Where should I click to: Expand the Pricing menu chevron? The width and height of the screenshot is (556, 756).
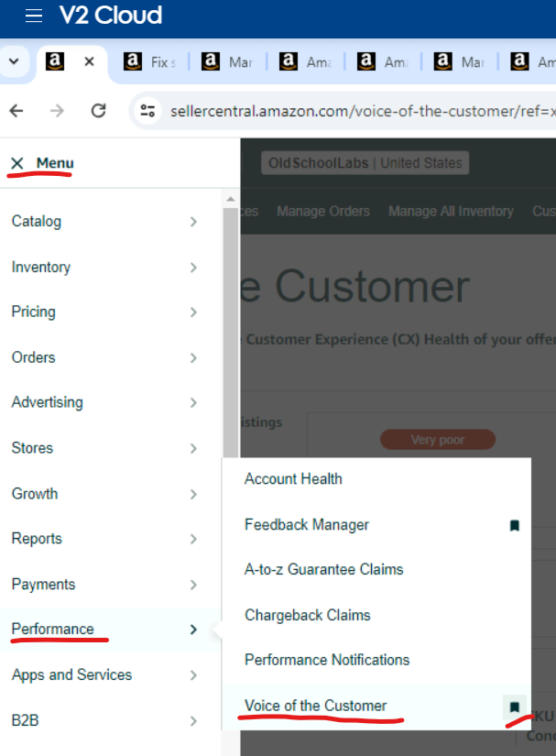(193, 312)
